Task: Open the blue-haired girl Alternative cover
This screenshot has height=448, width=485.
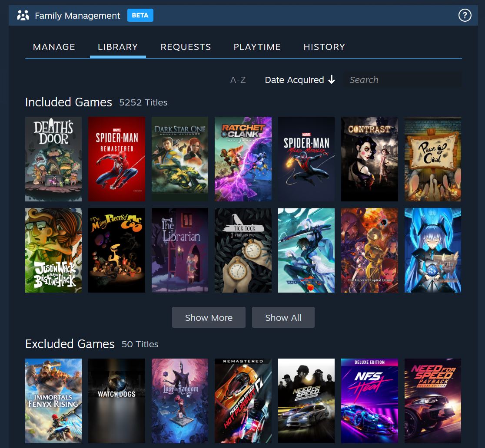Action: [433, 250]
